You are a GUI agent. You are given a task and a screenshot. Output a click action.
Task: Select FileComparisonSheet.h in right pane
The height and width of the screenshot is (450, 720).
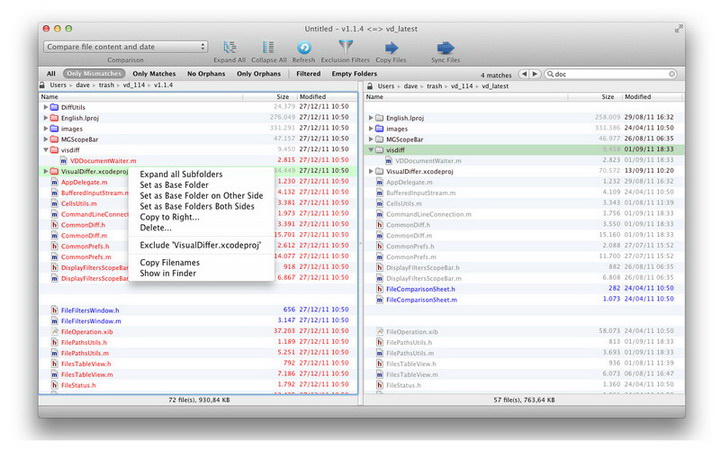(421, 288)
